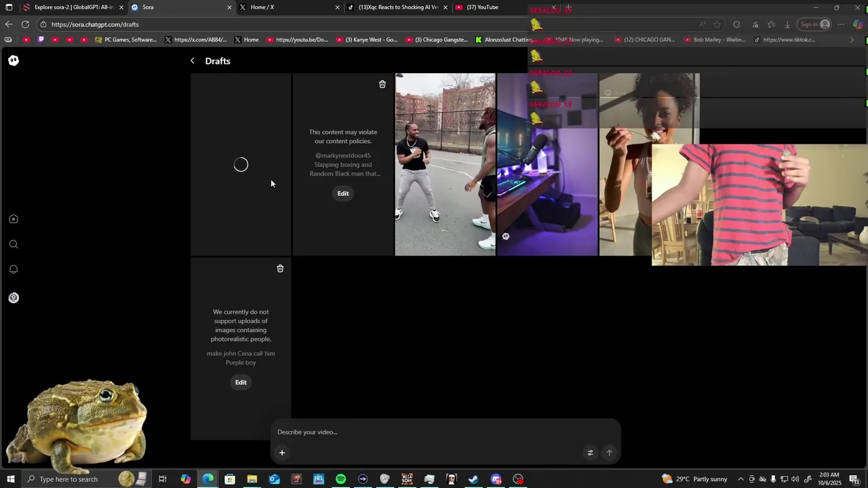Open the purple gaming desk draft video
Screen dimensions: 868x488
point(547,165)
